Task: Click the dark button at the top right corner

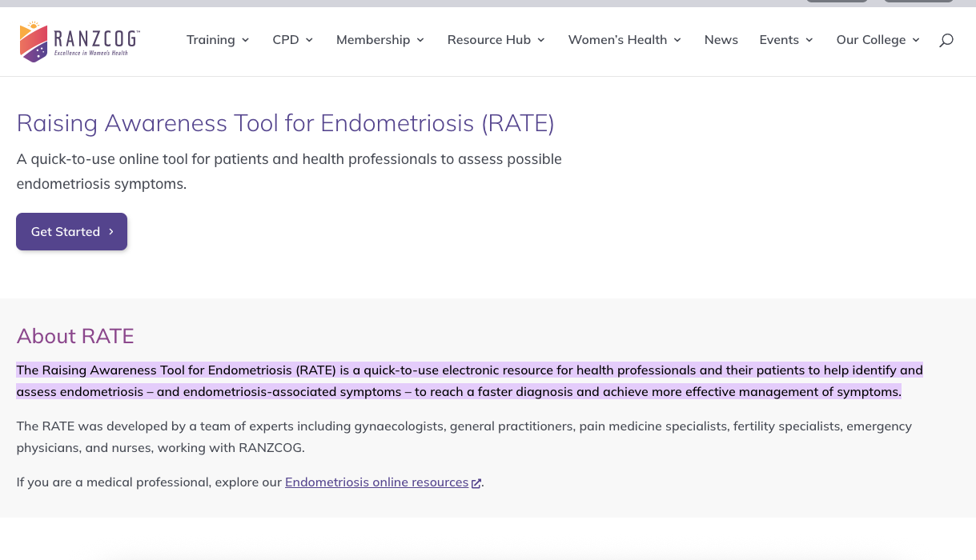Action: click(x=918, y=2)
